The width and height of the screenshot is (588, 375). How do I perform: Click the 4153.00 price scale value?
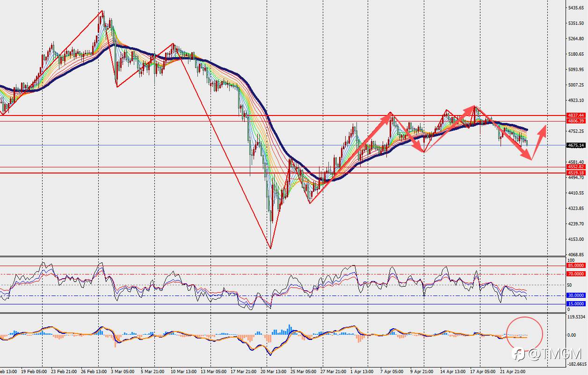pyautogui.click(x=576, y=239)
